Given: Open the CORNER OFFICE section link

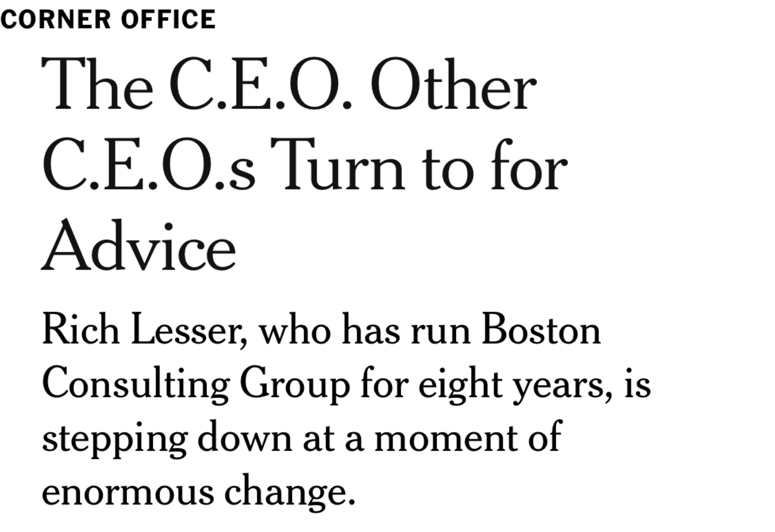Looking at the screenshot, I should coord(108,19).
